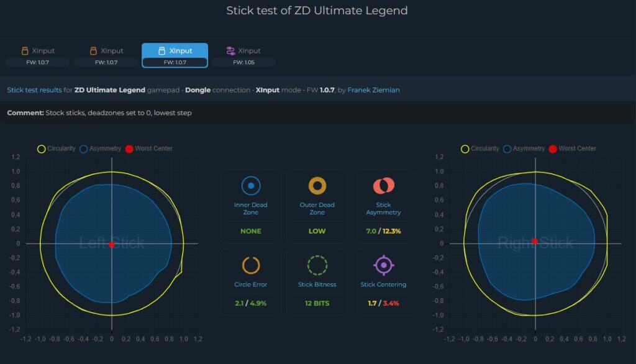
Task: Open Franek Ziemian's profile link
Action: pyautogui.click(x=373, y=90)
